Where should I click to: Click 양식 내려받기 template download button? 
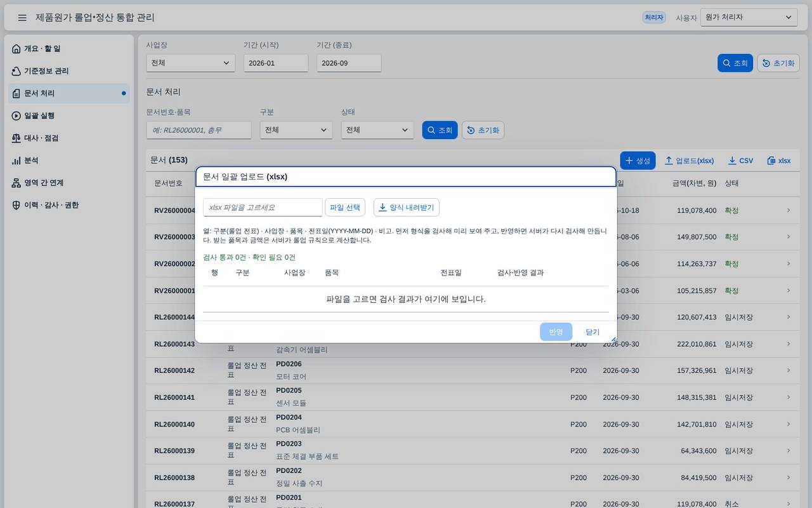click(x=406, y=208)
